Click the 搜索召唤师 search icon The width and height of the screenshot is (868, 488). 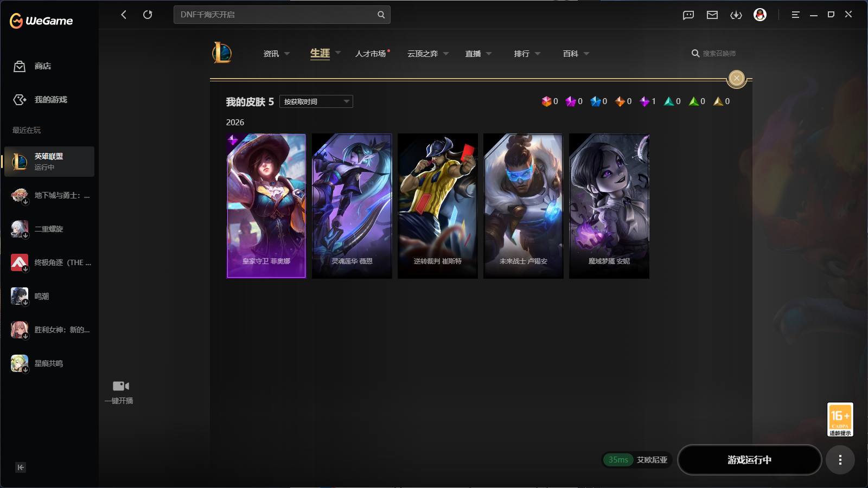point(695,53)
